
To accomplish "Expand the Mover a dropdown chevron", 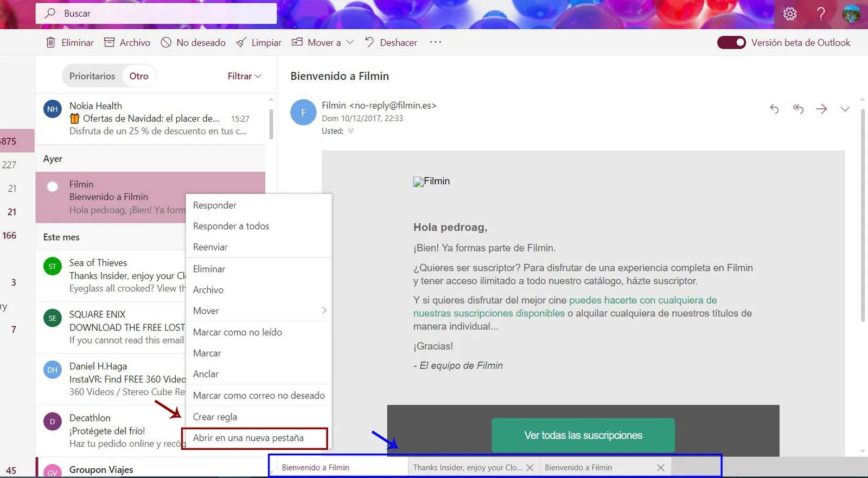I will point(350,42).
